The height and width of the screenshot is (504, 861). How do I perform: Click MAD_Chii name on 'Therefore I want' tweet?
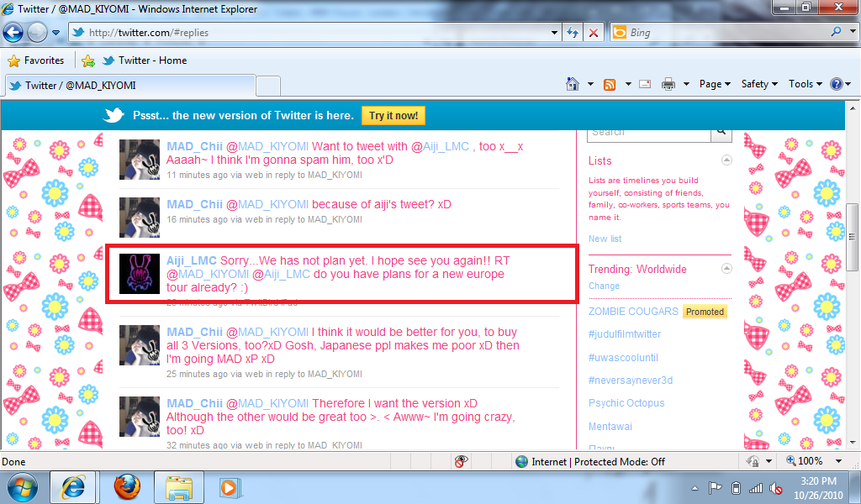coord(194,403)
